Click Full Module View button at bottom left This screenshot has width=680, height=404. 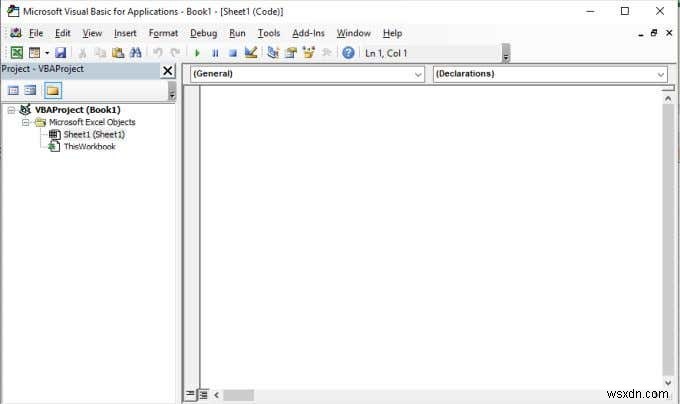[x=203, y=394]
